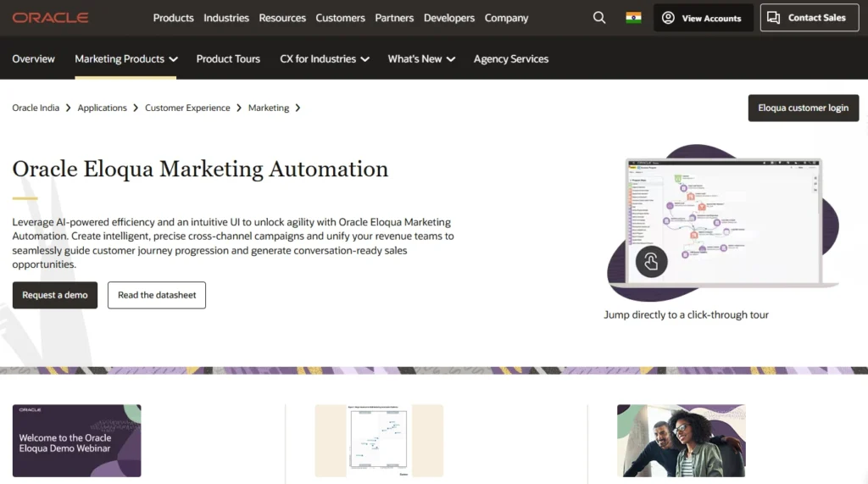Click Jump directly to a click-through tour
868x484 pixels.
pos(686,314)
